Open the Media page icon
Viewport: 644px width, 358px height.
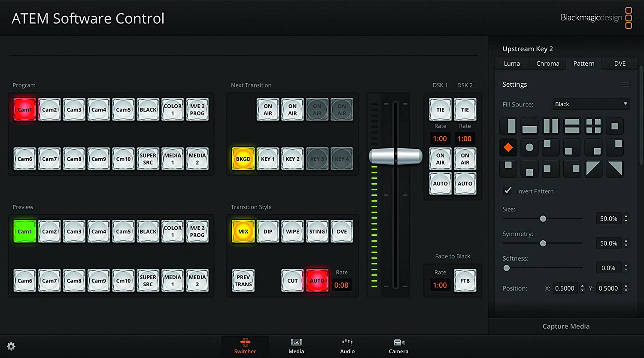[x=296, y=346]
